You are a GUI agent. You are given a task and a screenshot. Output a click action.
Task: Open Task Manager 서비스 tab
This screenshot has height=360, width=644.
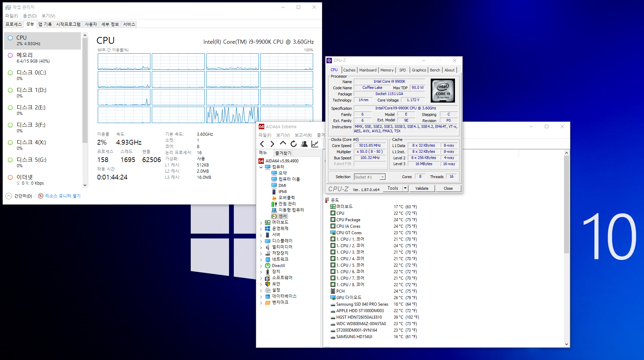[x=129, y=24]
